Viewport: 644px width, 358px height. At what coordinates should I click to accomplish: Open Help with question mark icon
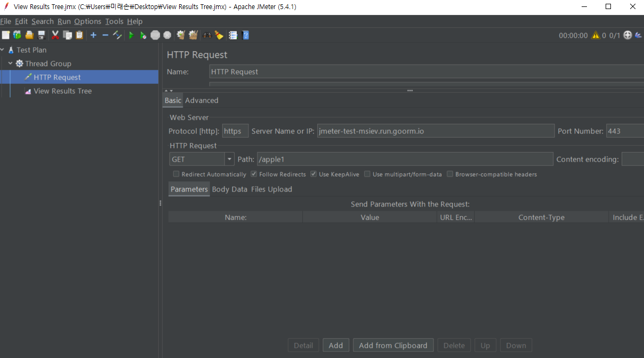tap(245, 35)
